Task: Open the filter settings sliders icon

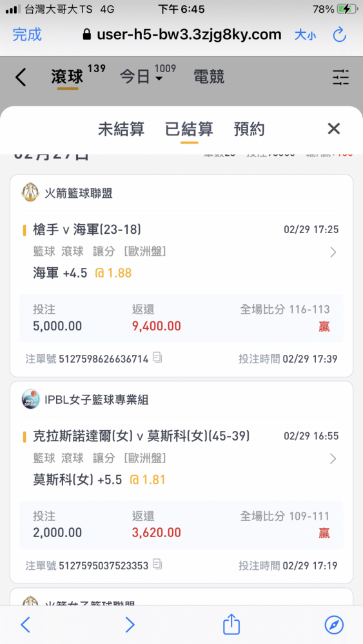Action: pyautogui.click(x=340, y=77)
